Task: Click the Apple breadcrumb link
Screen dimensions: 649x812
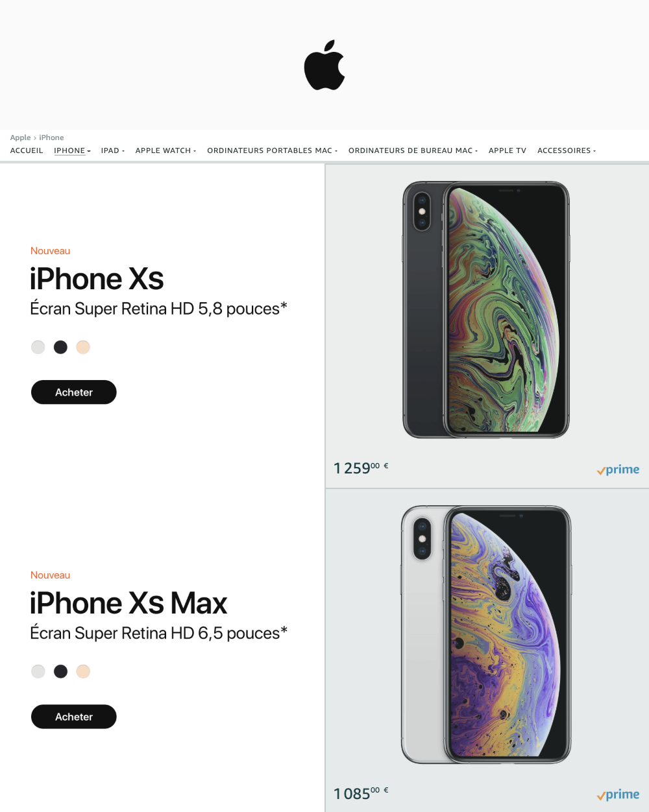Action: coord(20,137)
